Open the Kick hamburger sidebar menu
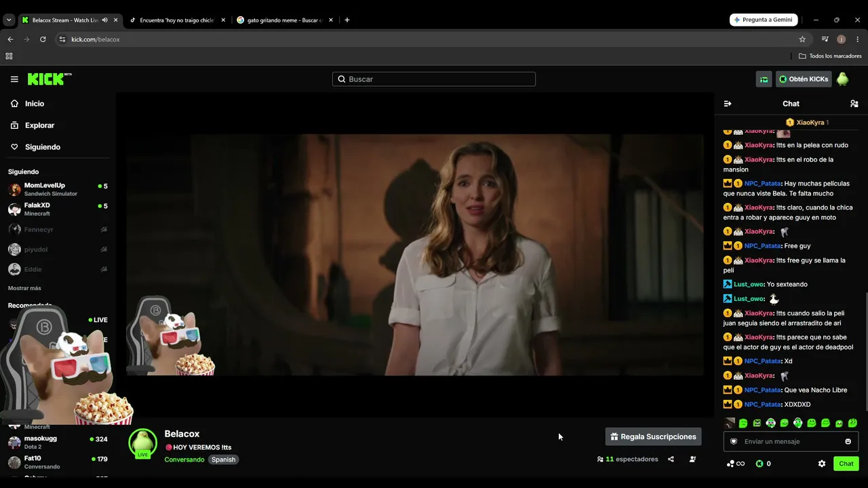This screenshot has height=488, width=868. coord(14,79)
